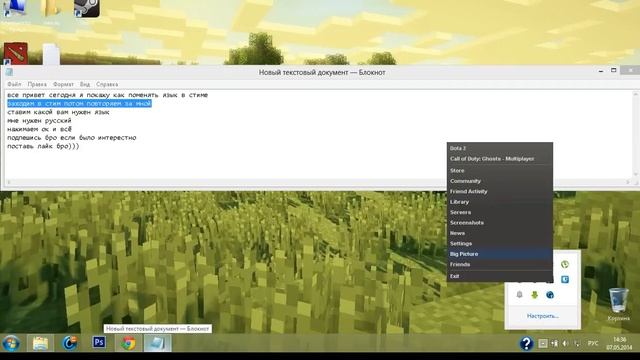This screenshot has height=360, width=640.
Task: Click the blue globe icon in tray popup
Action: [550, 295]
